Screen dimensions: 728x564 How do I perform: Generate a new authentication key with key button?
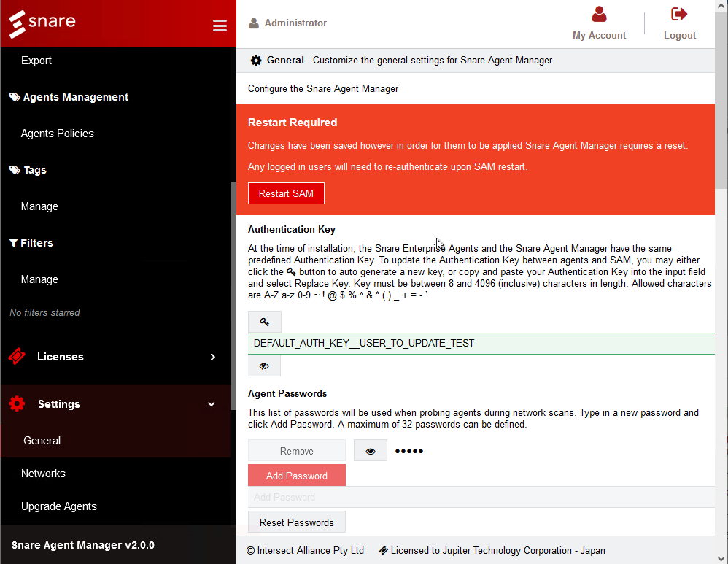tap(264, 322)
